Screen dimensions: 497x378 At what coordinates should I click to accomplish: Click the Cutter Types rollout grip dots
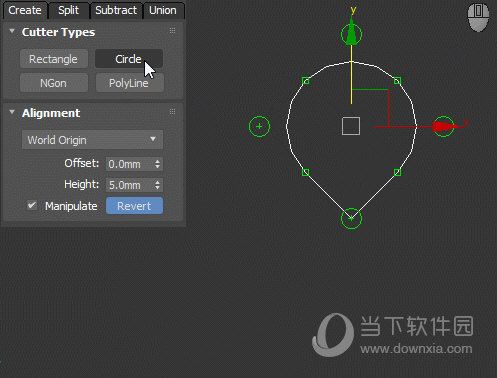click(x=172, y=31)
